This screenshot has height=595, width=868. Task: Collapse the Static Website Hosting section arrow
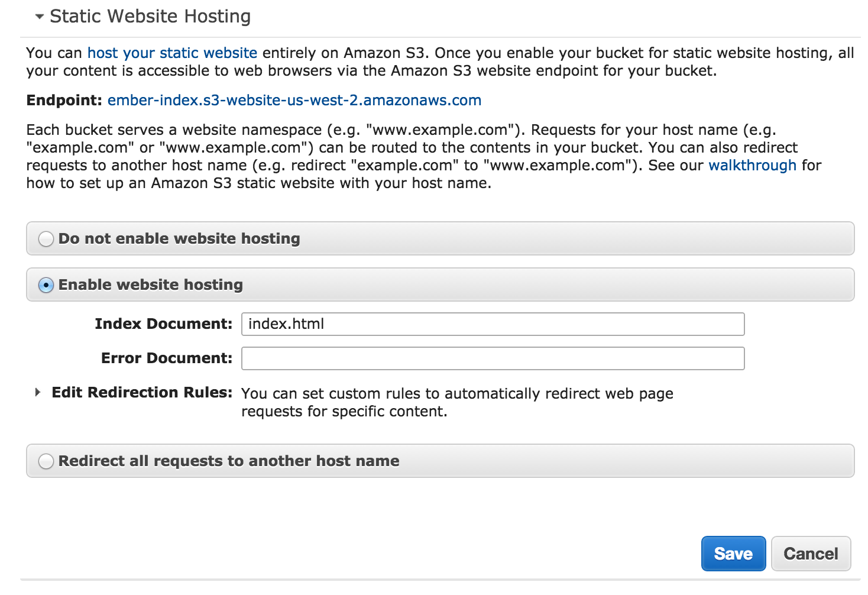[40, 17]
